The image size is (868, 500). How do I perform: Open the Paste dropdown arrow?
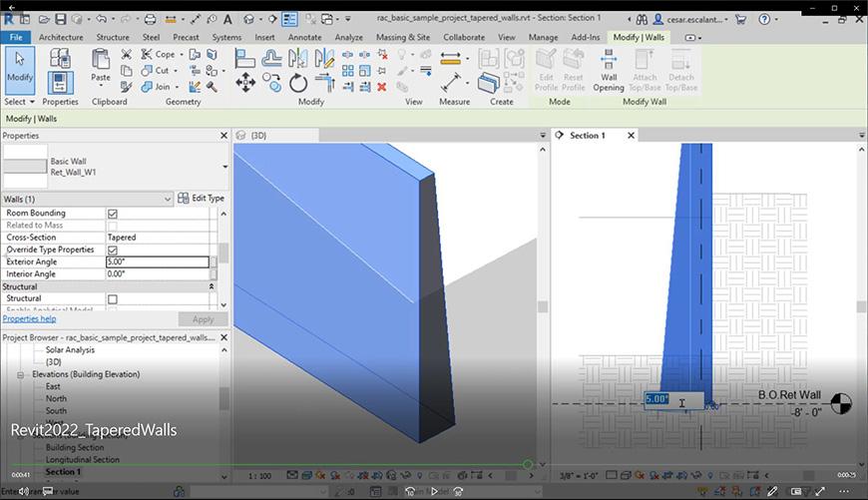(101, 87)
